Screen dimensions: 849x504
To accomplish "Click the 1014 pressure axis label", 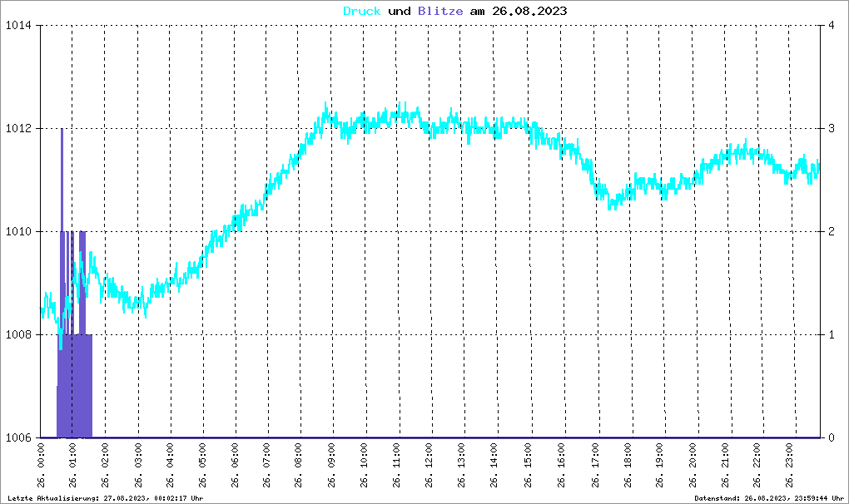I will pyautogui.click(x=19, y=26).
